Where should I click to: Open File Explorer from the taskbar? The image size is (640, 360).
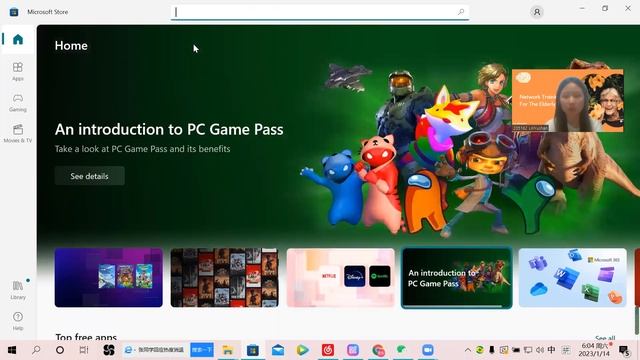tap(227, 350)
